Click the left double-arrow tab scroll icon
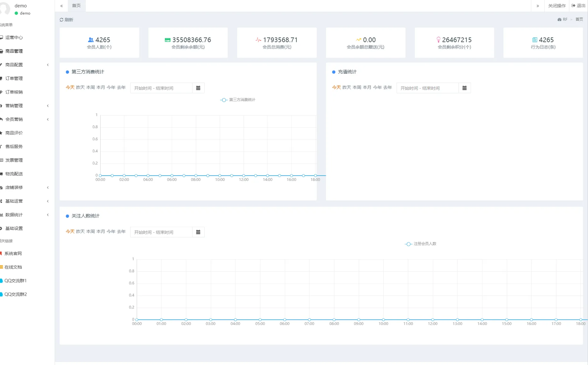Image resolution: width=588 pixels, height=365 pixels. [62, 6]
